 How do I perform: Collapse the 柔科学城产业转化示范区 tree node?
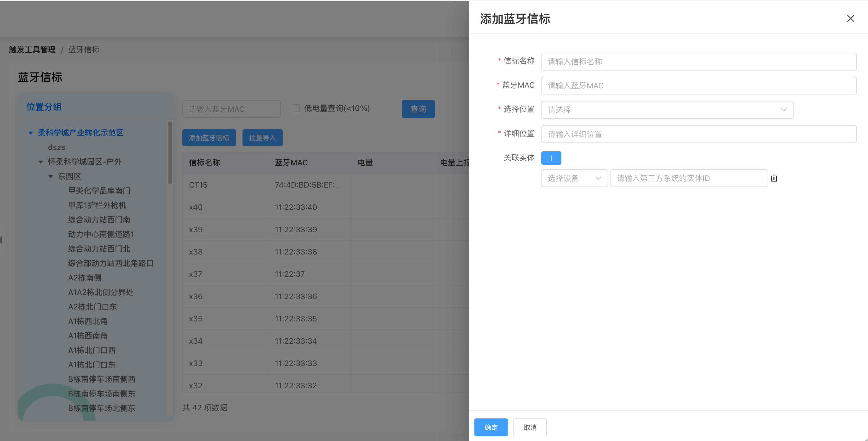(31, 133)
